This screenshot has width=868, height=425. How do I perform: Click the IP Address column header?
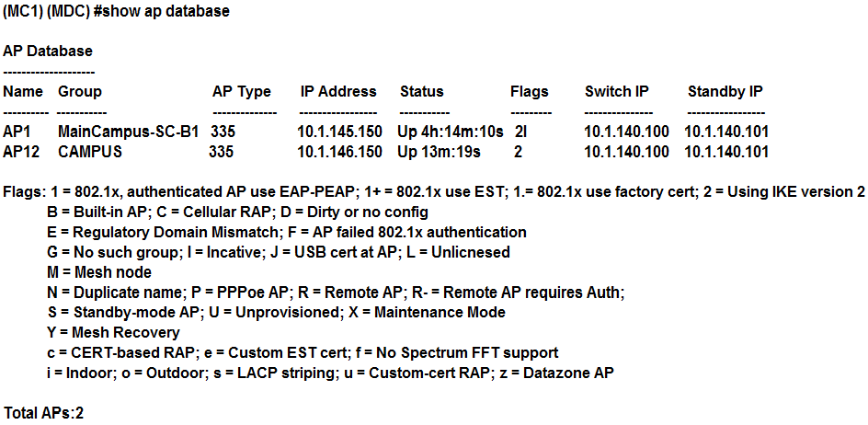coord(338,91)
